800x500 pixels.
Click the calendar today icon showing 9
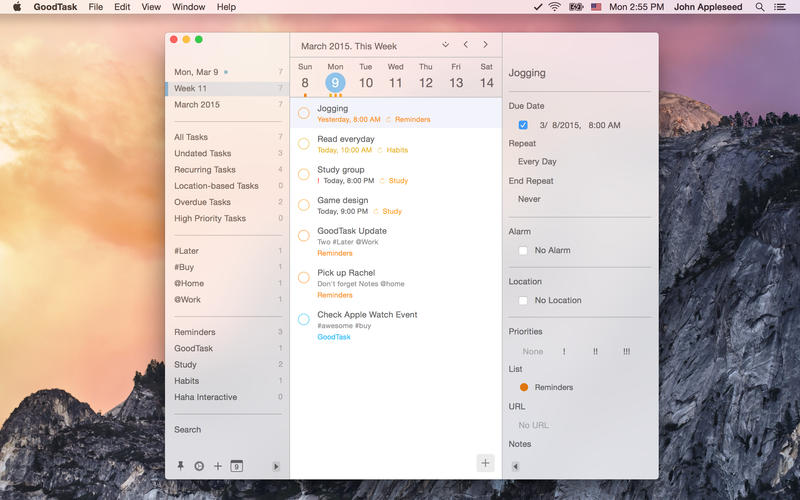(237, 466)
